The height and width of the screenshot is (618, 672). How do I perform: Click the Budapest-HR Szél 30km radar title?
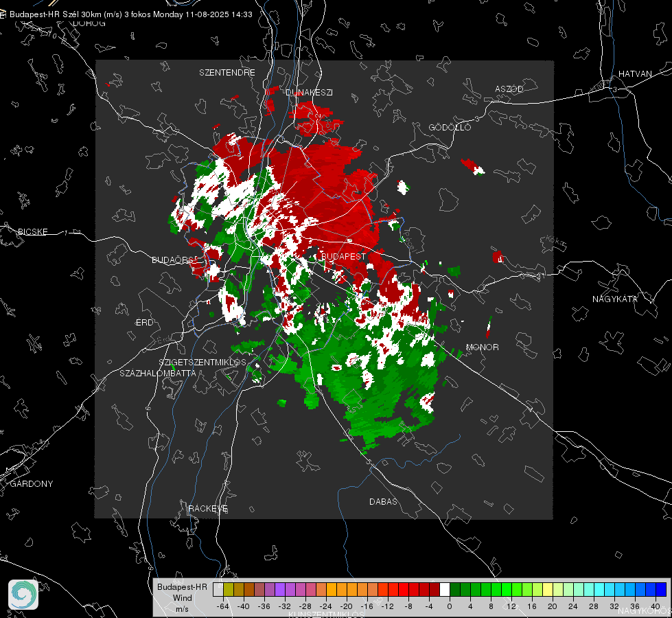[130, 14]
